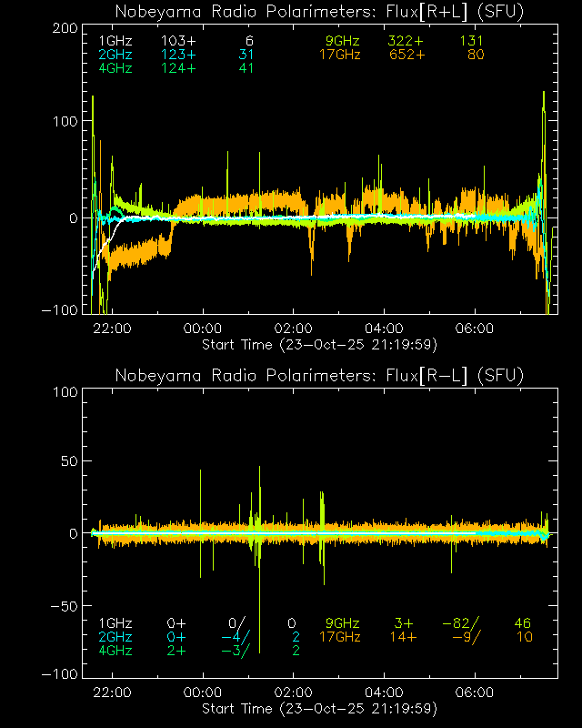Pick the 4GHz legend entry in Flux[R+L] plot

pyautogui.click(x=115, y=68)
